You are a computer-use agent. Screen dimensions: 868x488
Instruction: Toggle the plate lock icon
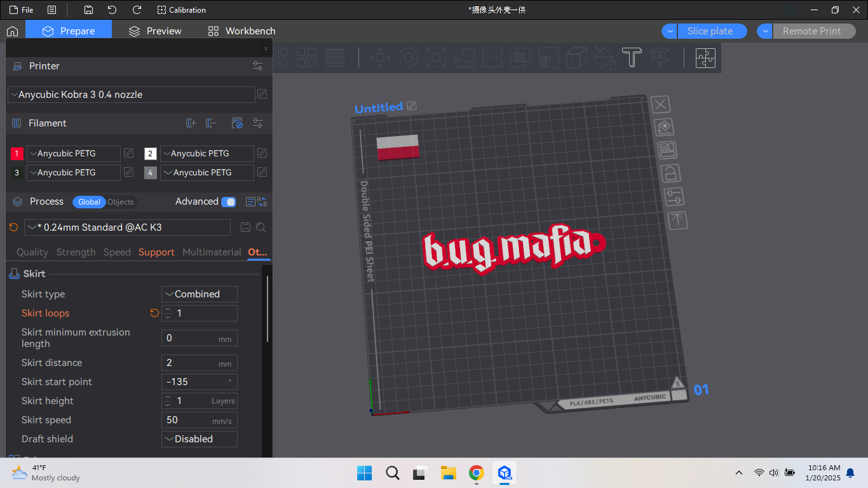click(x=670, y=173)
